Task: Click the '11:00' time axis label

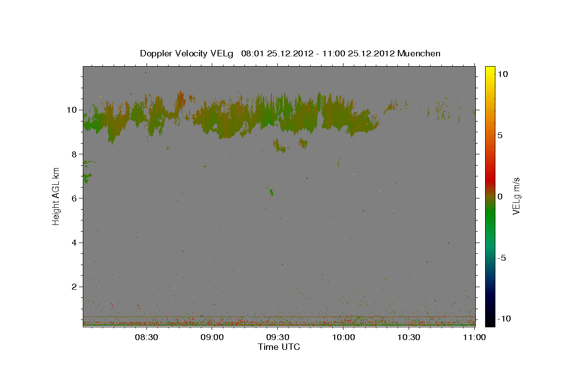Action: tap(475, 337)
